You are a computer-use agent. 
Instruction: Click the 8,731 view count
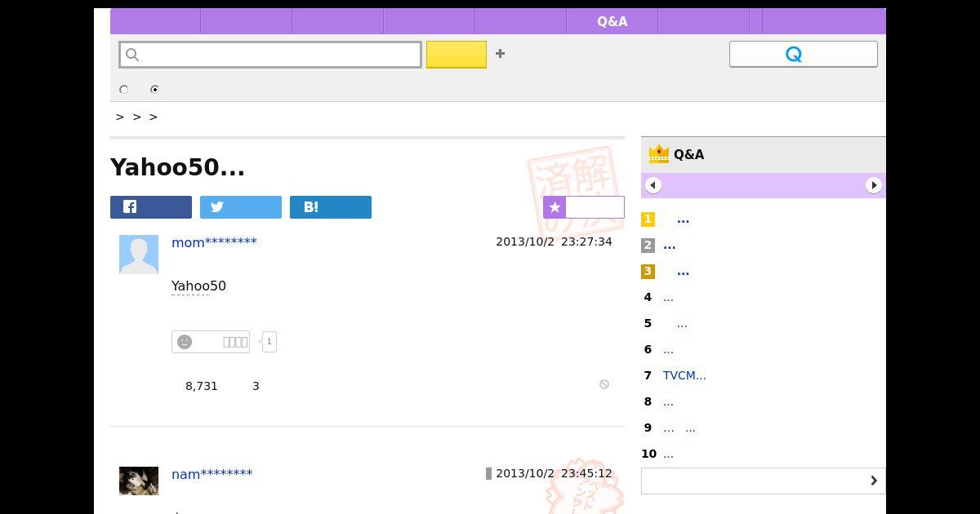pyautogui.click(x=202, y=386)
